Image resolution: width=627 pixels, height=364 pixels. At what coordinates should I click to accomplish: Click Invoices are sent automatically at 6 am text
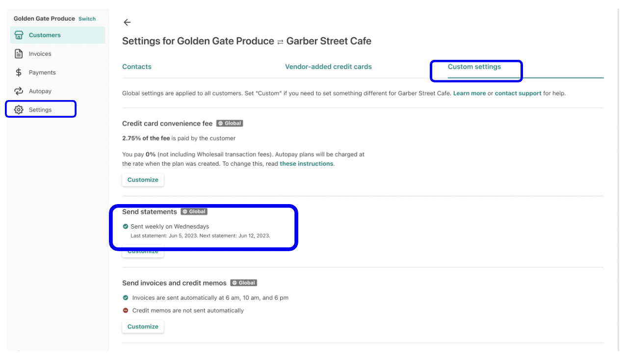tap(210, 298)
